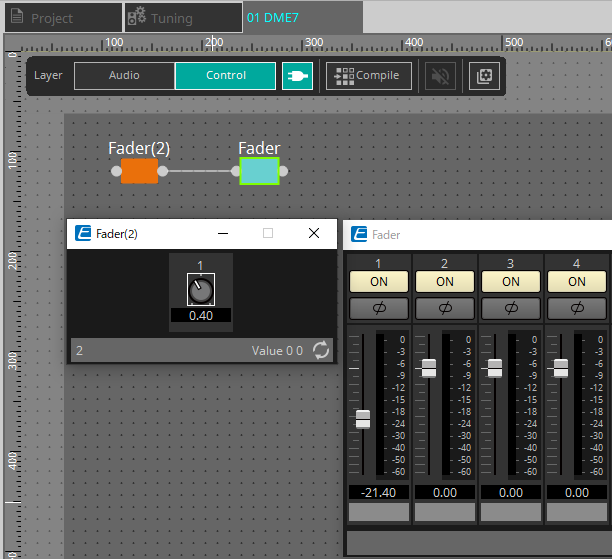
Task: Click the Fader(2) window title text
Action: (117, 234)
